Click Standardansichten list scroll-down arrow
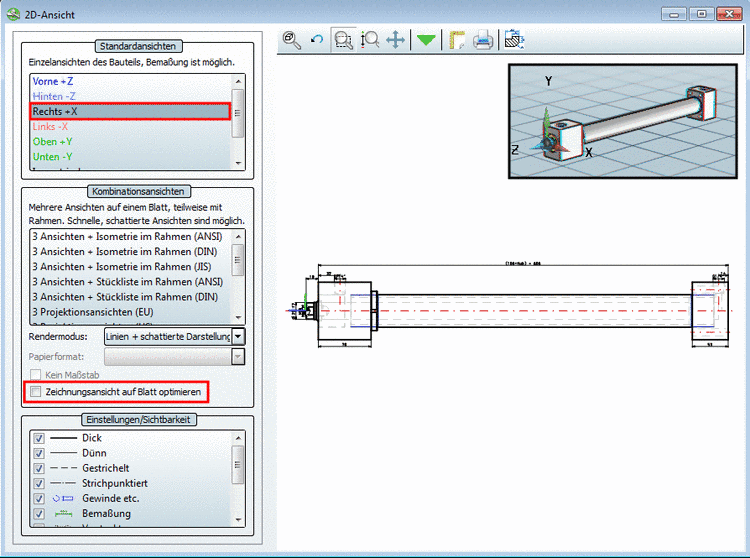This screenshot has height=558, width=750. (x=238, y=163)
